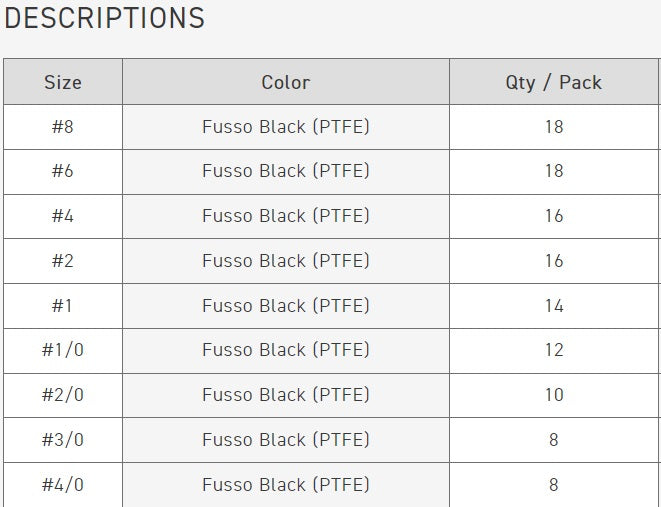Click Fusso Black (PTFE) in #8 row
The height and width of the screenshot is (507, 661).
[286, 127]
